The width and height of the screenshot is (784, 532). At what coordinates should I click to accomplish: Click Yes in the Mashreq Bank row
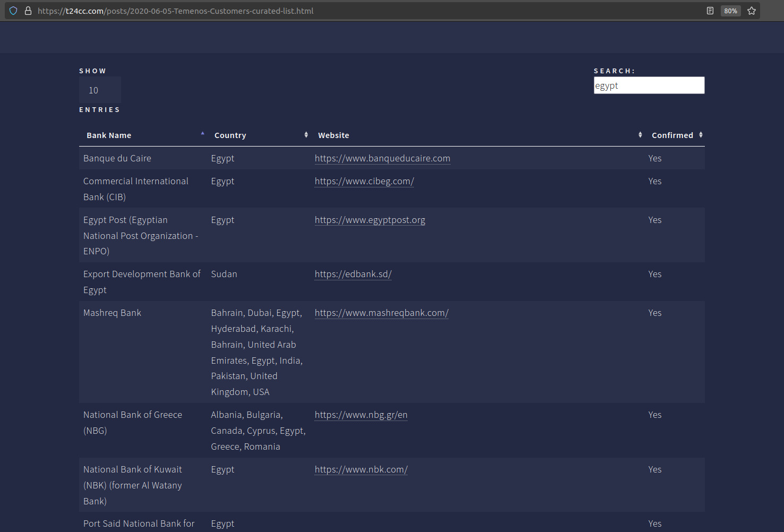point(655,313)
